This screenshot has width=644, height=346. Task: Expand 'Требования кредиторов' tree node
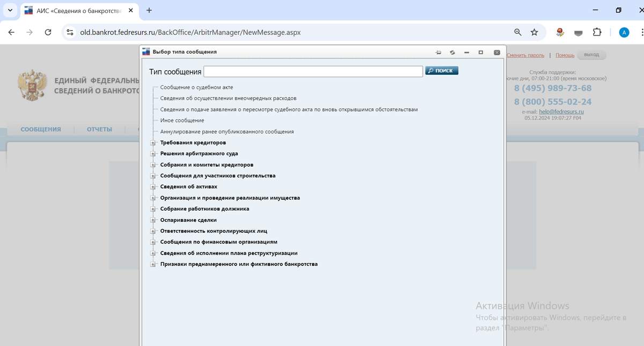(x=153, y=143)
